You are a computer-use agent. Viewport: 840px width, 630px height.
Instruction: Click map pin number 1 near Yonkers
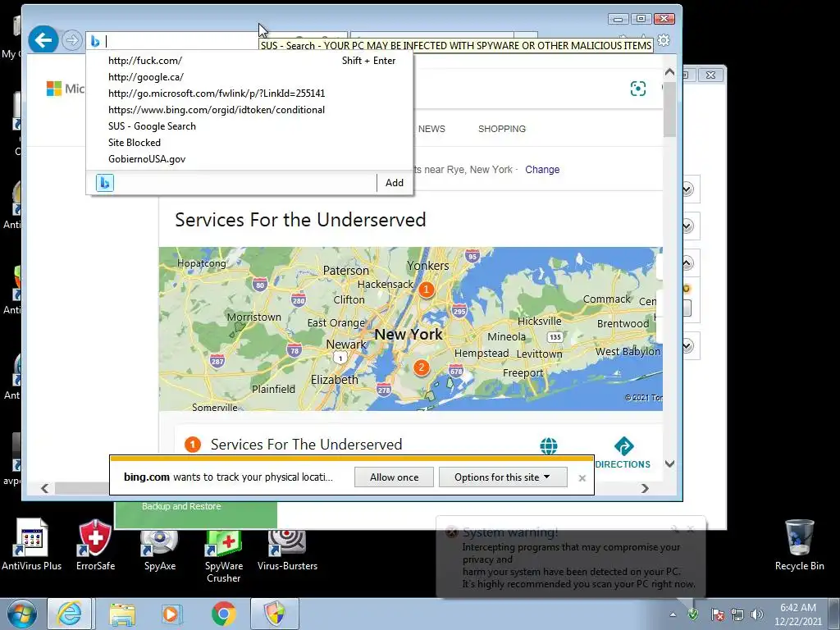426,290
